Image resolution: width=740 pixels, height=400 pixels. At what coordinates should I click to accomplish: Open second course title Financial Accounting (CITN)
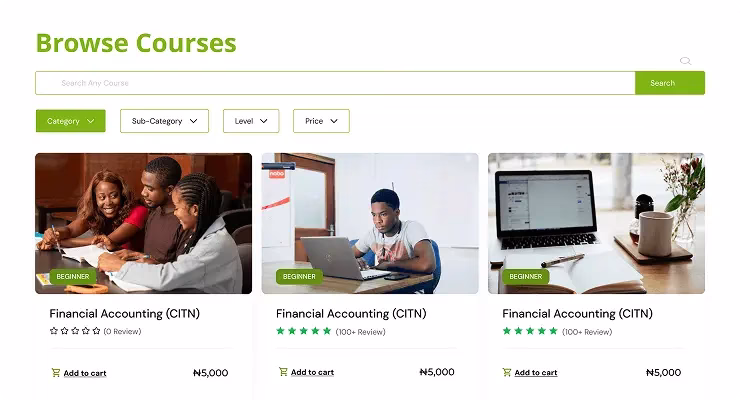click(351, 313)
